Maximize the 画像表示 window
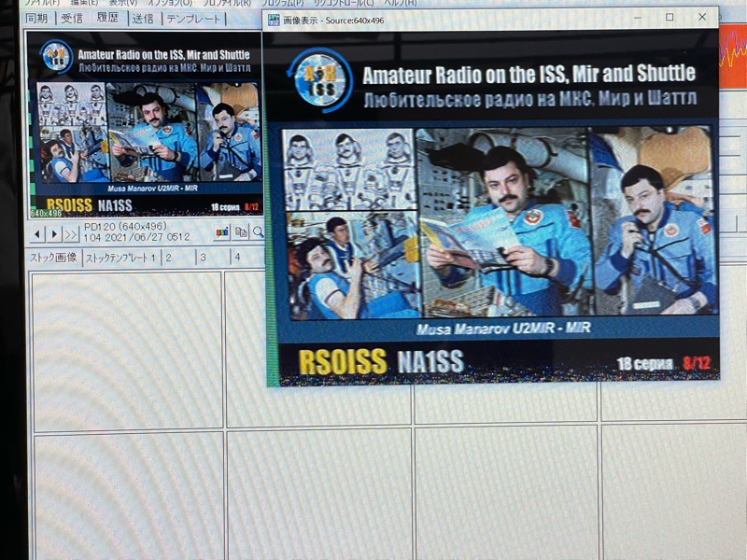 point(669,17)
